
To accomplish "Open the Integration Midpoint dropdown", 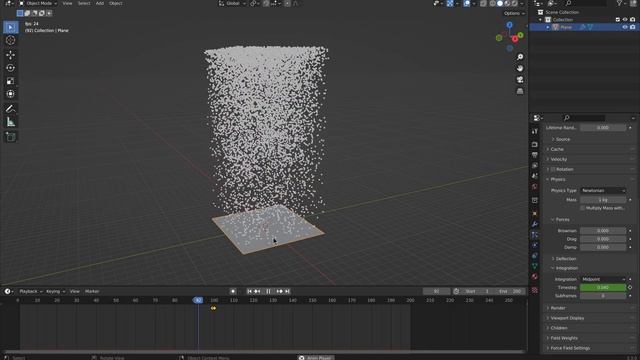I will [x=603, y=280].
